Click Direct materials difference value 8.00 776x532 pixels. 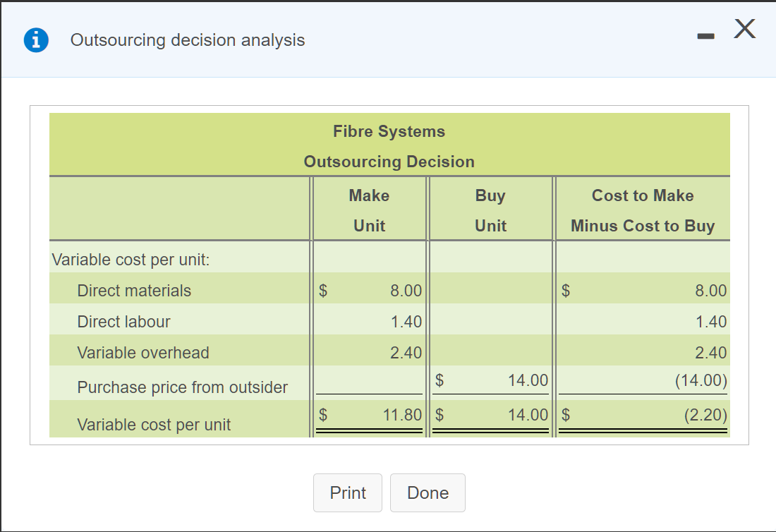tap(710, 291)
